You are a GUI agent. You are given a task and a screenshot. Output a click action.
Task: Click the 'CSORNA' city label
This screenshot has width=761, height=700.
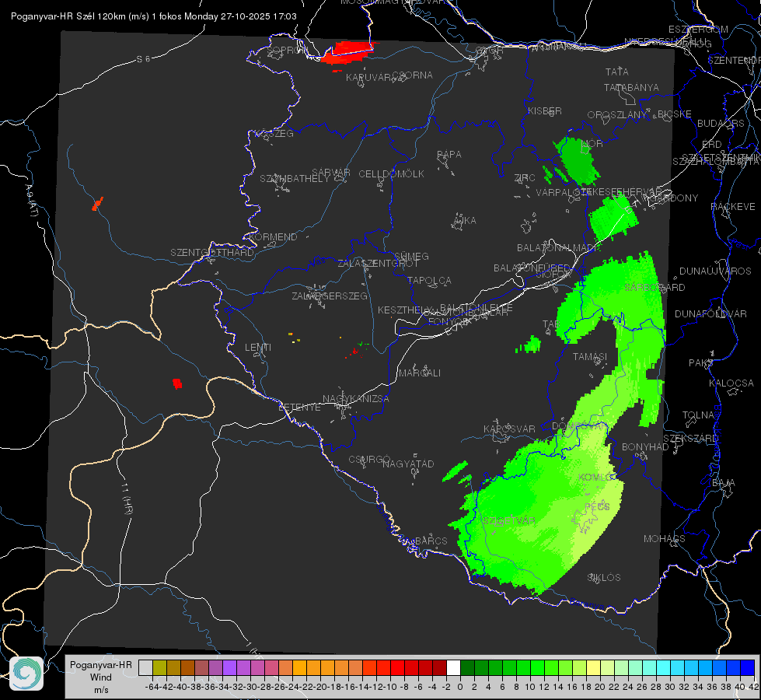pyautogui.click(x=413, y=75)
